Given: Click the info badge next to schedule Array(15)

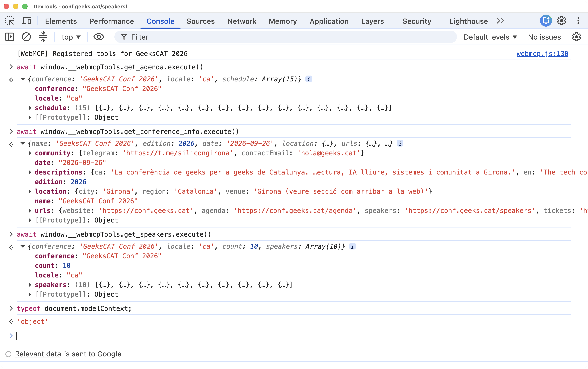Looking at the screenshot, I should point(309,79).
